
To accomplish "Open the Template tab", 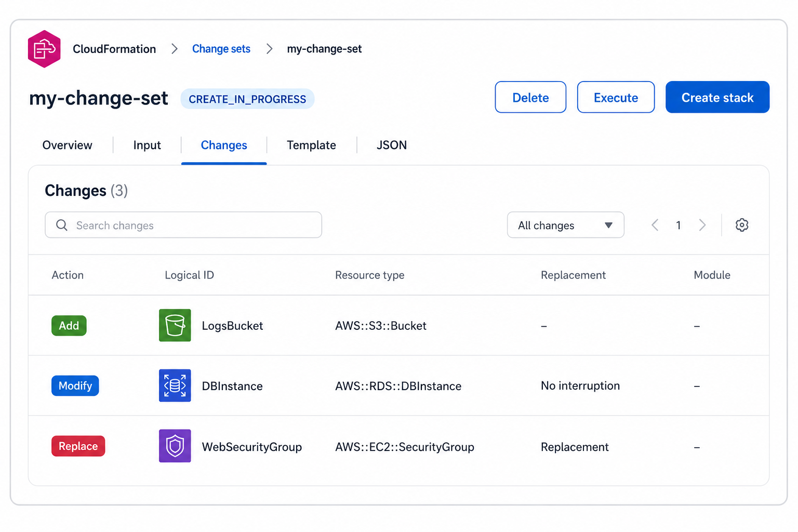I will (311, 145).
